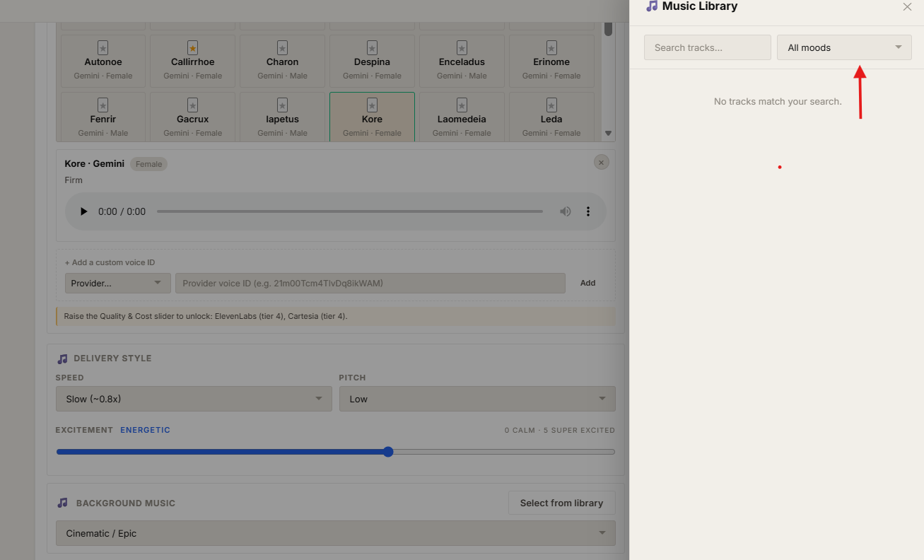The width and height of the screenshot is (924, 560).
Task: Select the Leda voice card
Action: [x=551, y=117]
